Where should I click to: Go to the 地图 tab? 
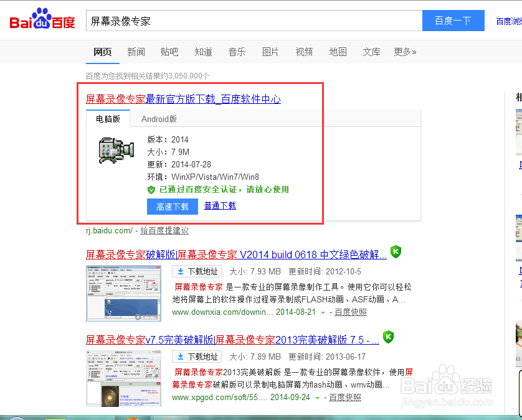[x=338, y=52]
